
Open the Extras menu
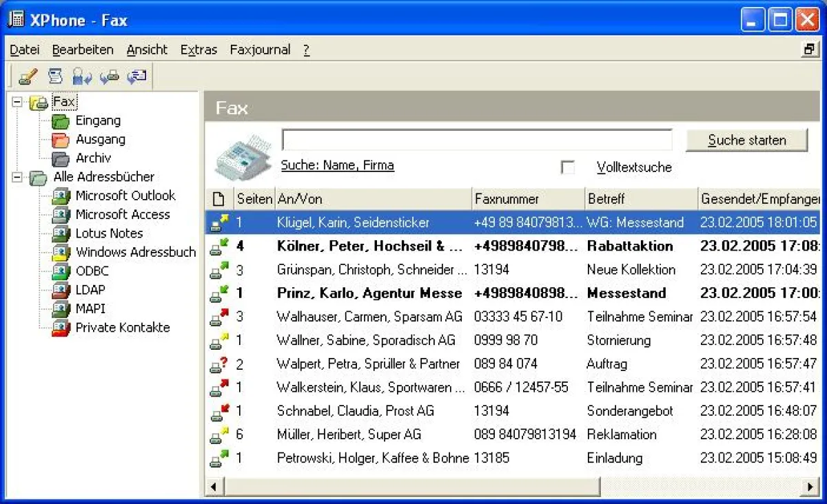coord(198,50)
